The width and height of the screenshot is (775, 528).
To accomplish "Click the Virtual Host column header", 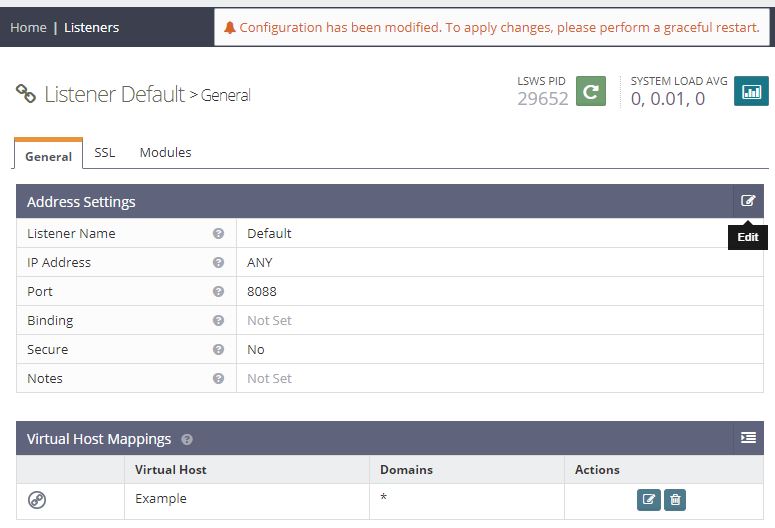I will [171, 470].
